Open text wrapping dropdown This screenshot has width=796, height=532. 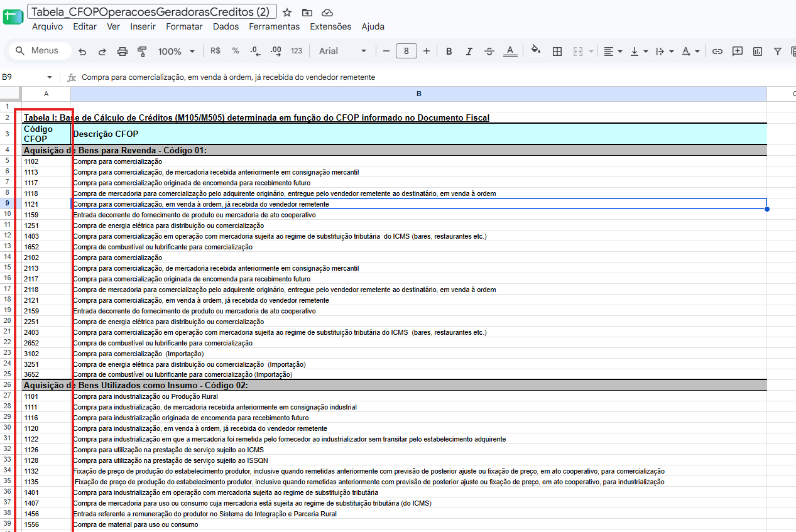[665, 51]
